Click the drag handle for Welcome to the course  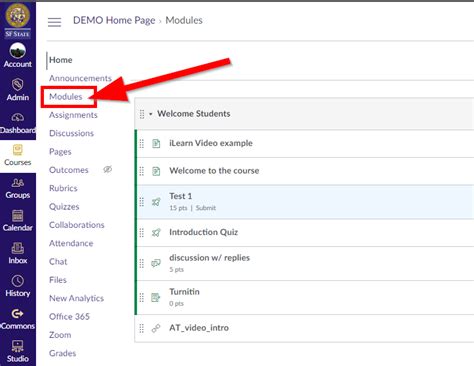[142, 171]
